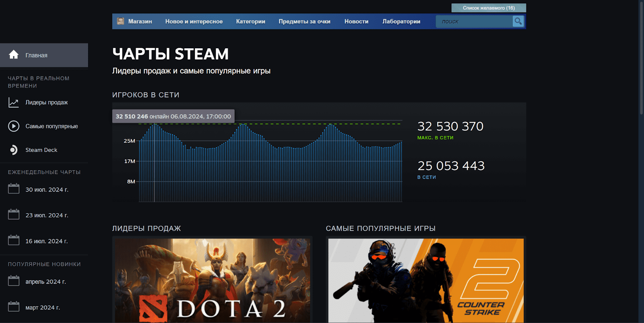644x323 pixels.
Task: Click calendar icon next to 16 июл. 2024 г.
Action: tap(14, 240)
